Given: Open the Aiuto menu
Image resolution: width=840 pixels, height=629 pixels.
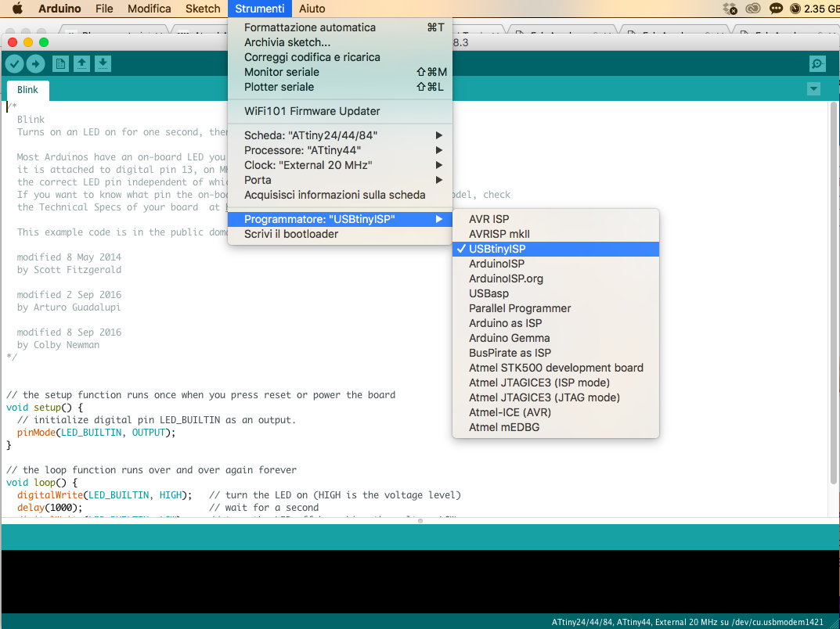Looking at the screenshot, I should click(312, 9).
